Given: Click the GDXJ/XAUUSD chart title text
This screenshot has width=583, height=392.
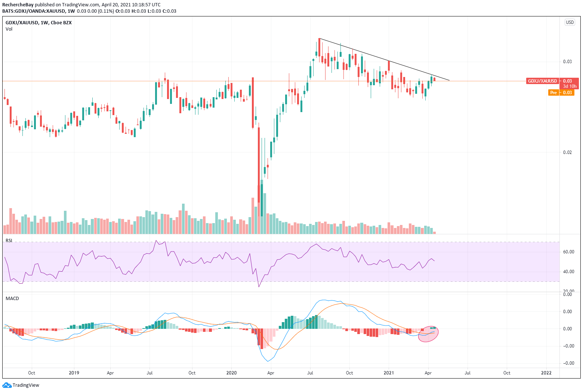Looking at the screenshot, I should [38, 23].
